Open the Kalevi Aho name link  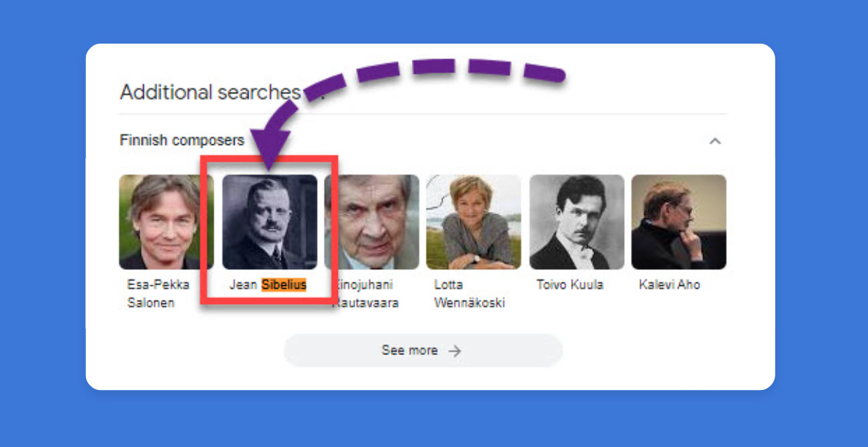[669, 285]
